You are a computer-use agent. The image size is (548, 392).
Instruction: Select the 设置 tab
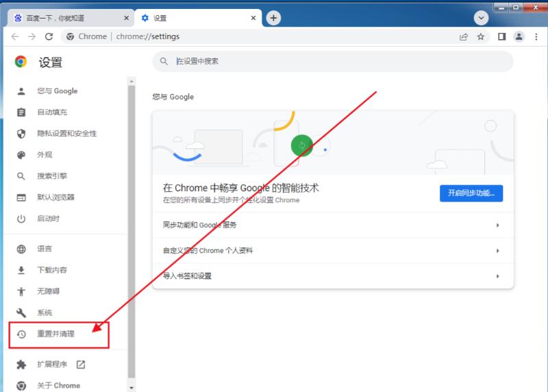[x=198, y=19]
